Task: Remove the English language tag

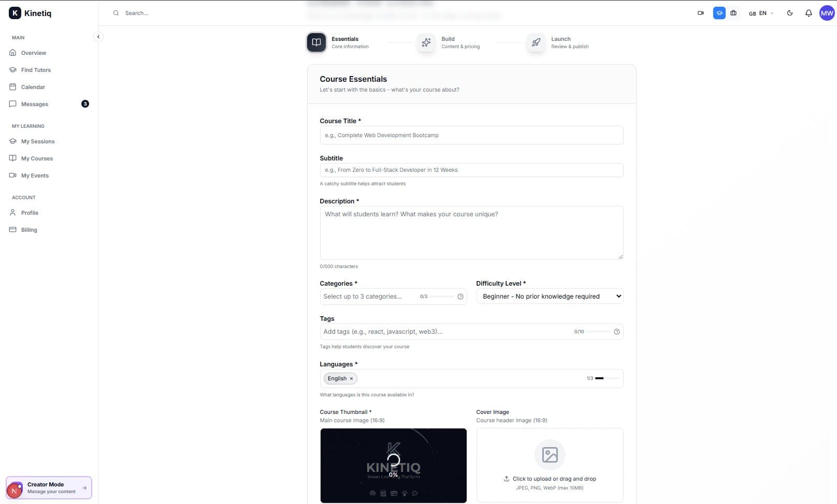Action: coord(351,378)
